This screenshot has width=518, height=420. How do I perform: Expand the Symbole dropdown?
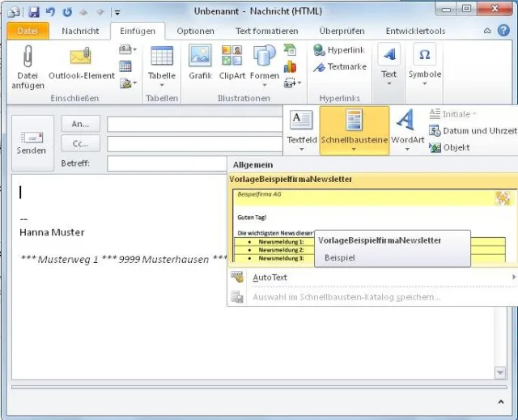424,84
